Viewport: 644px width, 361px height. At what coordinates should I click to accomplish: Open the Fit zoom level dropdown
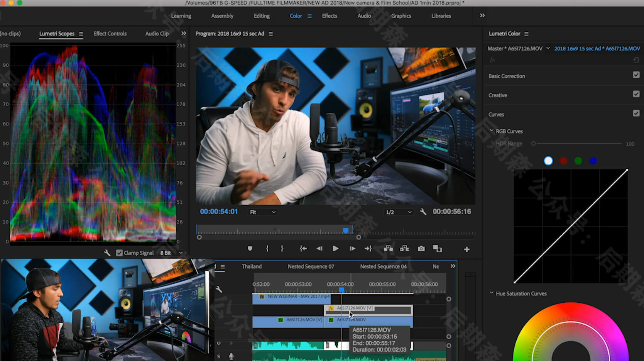(x=262, y=212)
